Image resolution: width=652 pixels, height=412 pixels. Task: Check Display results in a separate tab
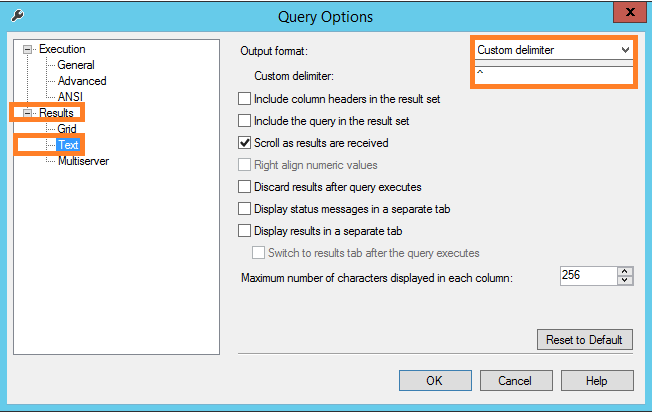[x=245, y=231]
